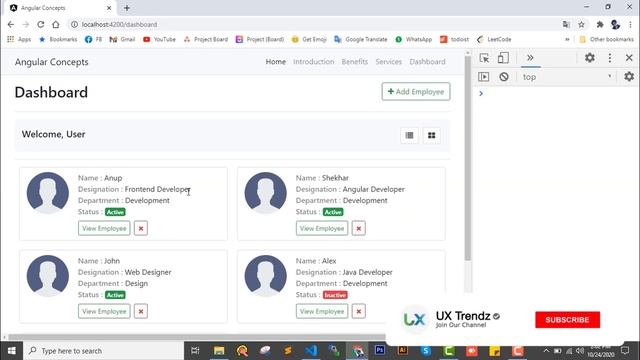The height and width of the screenshot is (360, 640).
Task: Click the translate page icon
Action: (x=566, y=24)
